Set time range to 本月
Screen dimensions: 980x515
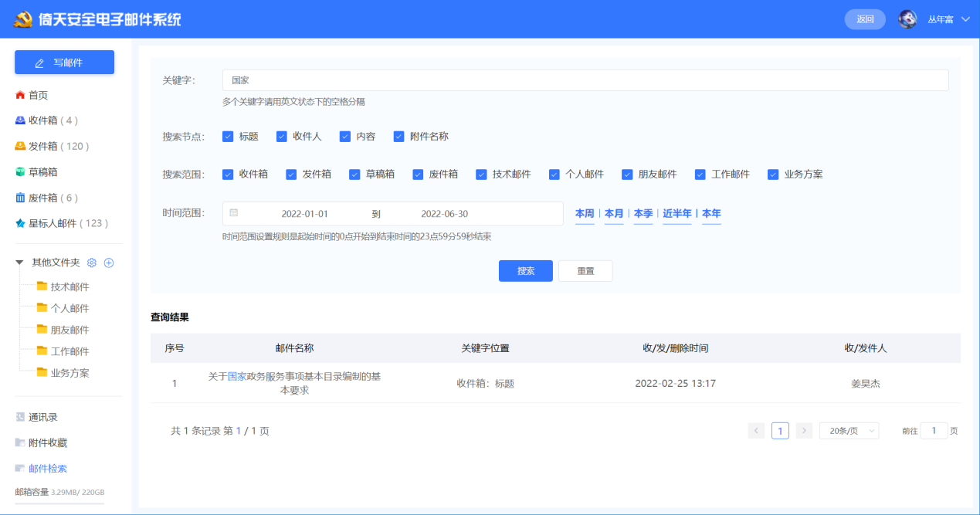pyautogui.click(x=614, y=214)
